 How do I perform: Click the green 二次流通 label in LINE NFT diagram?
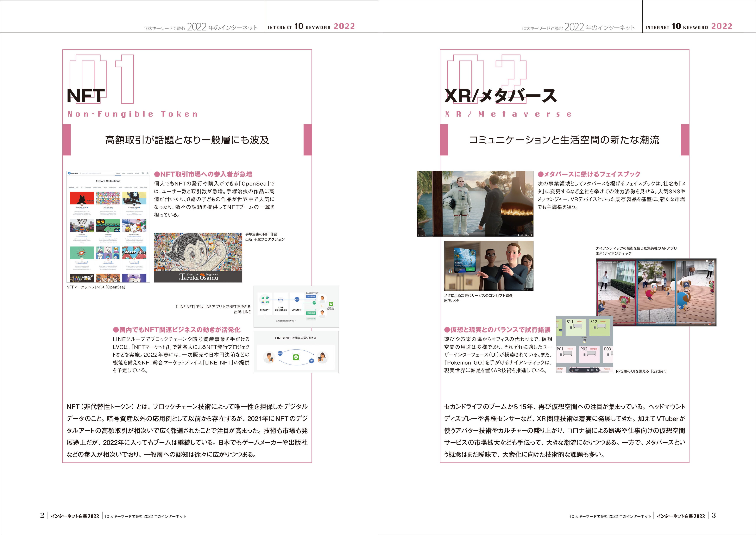click(311, 313)
